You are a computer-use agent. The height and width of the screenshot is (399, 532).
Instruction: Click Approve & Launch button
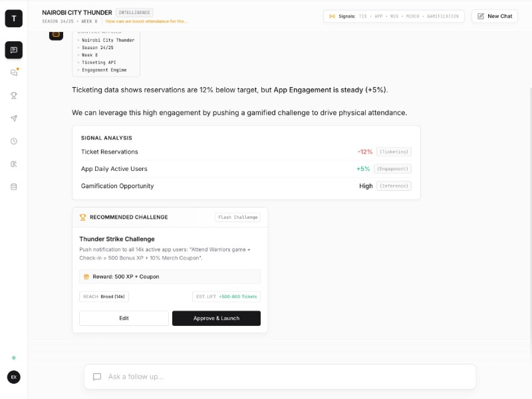[x=216, y=318]
